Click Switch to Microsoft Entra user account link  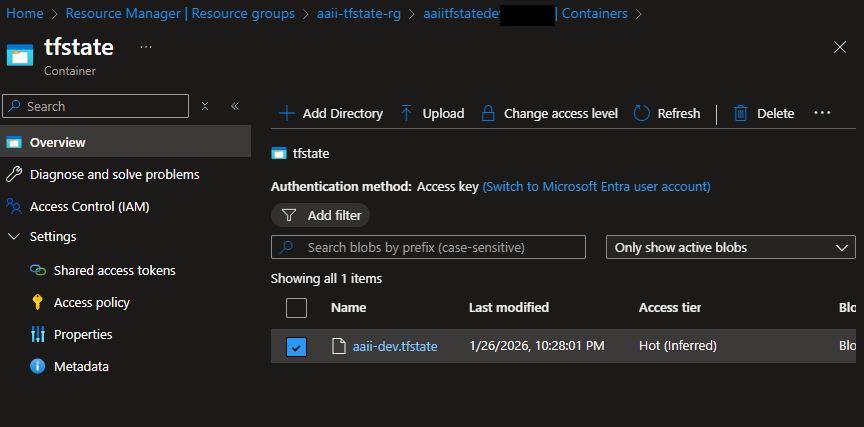click(596, 186)
